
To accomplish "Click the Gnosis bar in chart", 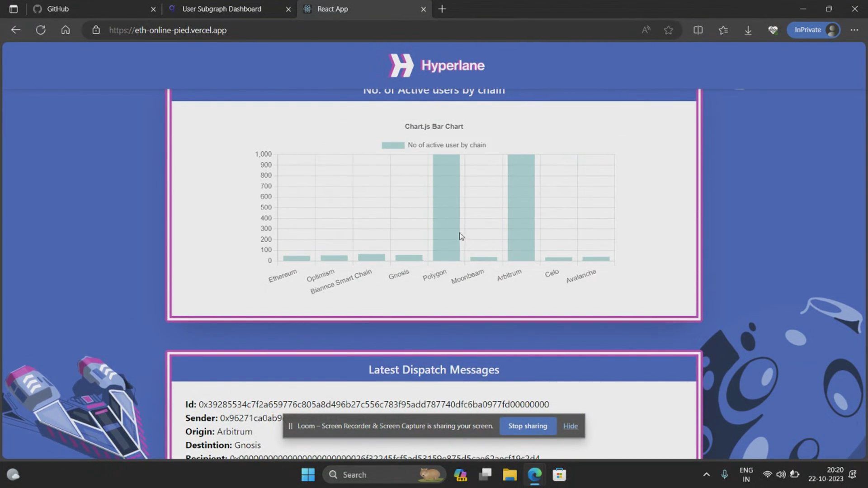I will click(x=409, y=258).
